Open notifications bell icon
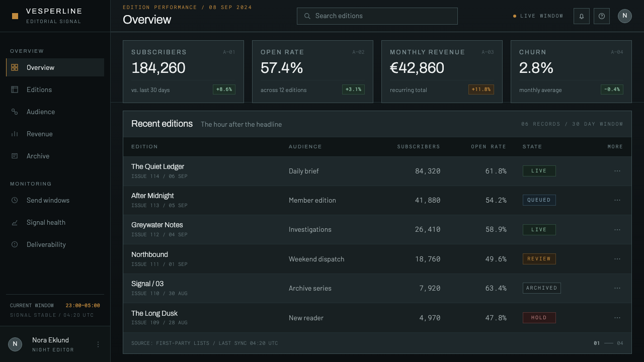The width and height of the screenshot is (644, 362). [581, 16]
